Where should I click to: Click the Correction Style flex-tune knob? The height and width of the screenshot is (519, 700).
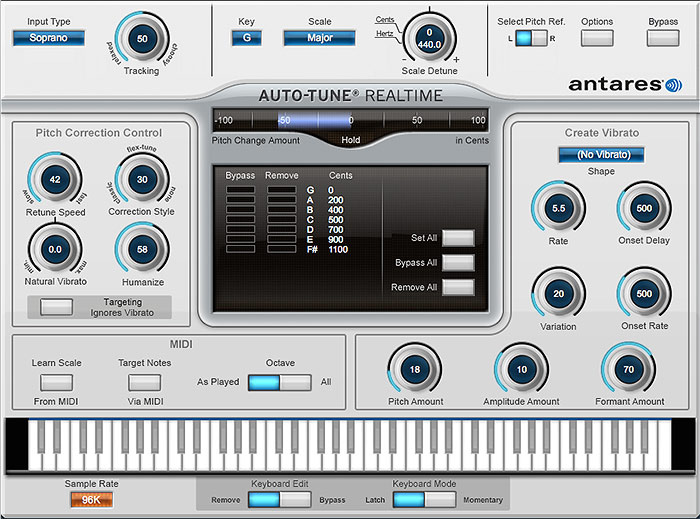pyautogui.click(x=142, y=180)
